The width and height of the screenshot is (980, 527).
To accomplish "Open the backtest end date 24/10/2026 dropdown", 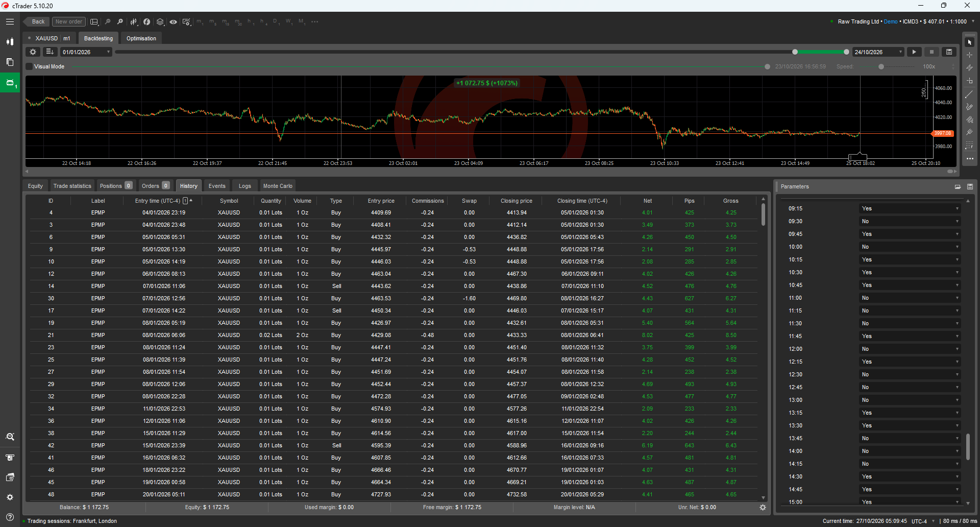I will 878,52.
